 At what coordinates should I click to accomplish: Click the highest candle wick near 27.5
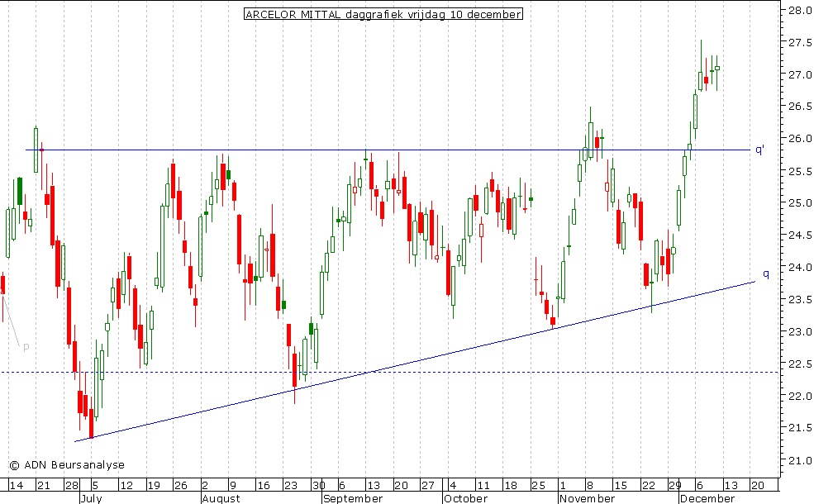click(701, 55)
